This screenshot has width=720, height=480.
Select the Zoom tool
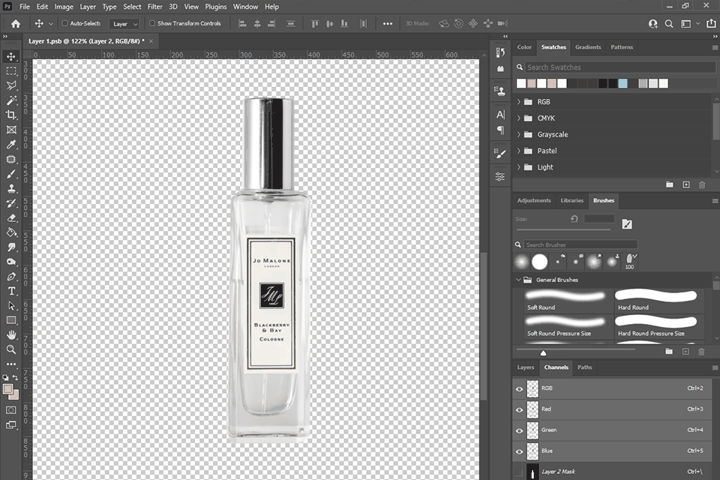(11, 350)
